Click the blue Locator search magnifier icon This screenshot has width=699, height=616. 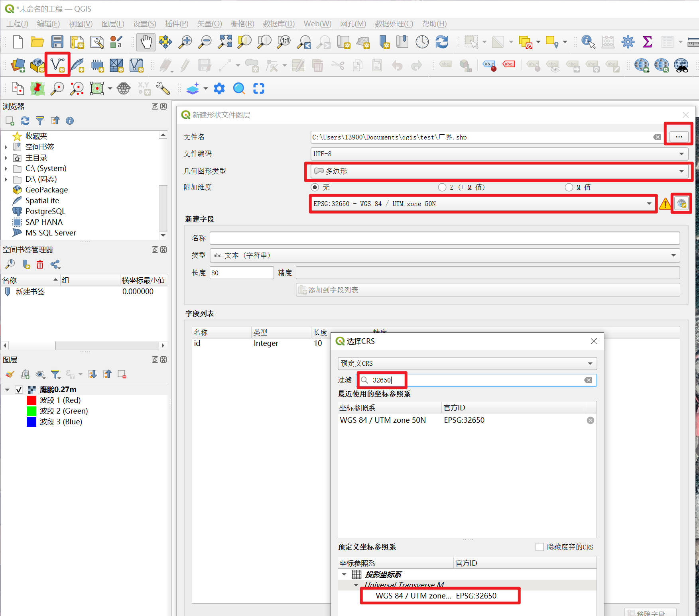pyautogui.click(x=239, y=88)
